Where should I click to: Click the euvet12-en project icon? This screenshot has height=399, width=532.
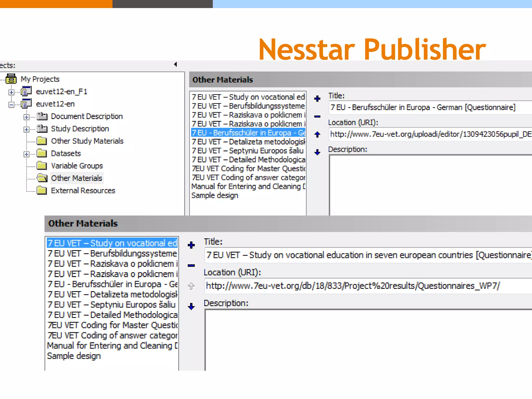click(26, 104)
